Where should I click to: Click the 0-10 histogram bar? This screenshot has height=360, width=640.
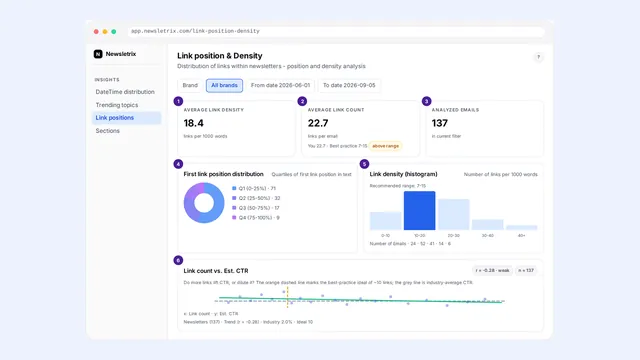click(385, 221)
